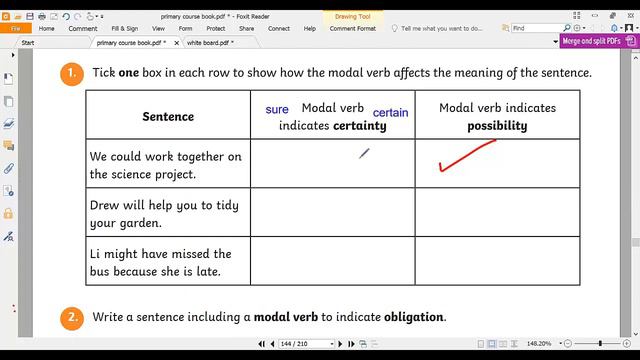
Task: Open the File menu
Action: pyautogui.click(x=16, y=28)
